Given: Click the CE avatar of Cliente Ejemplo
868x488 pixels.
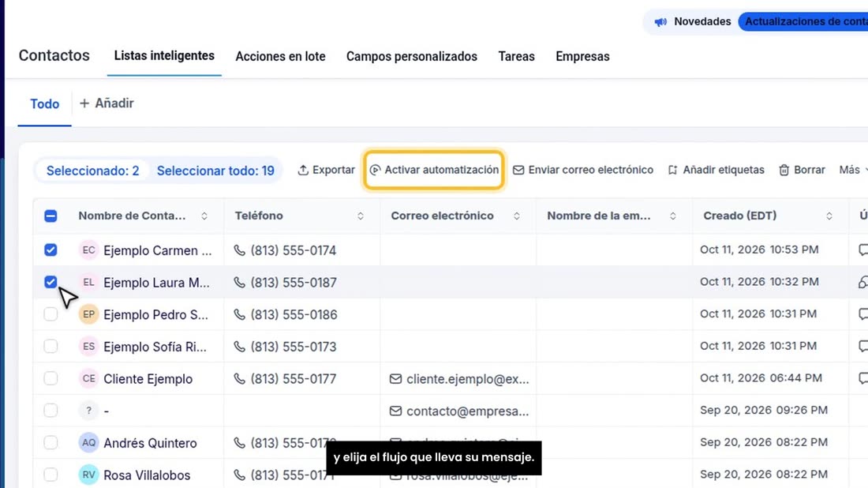Looking at the screenshot, I should click(x=88, y=379).
